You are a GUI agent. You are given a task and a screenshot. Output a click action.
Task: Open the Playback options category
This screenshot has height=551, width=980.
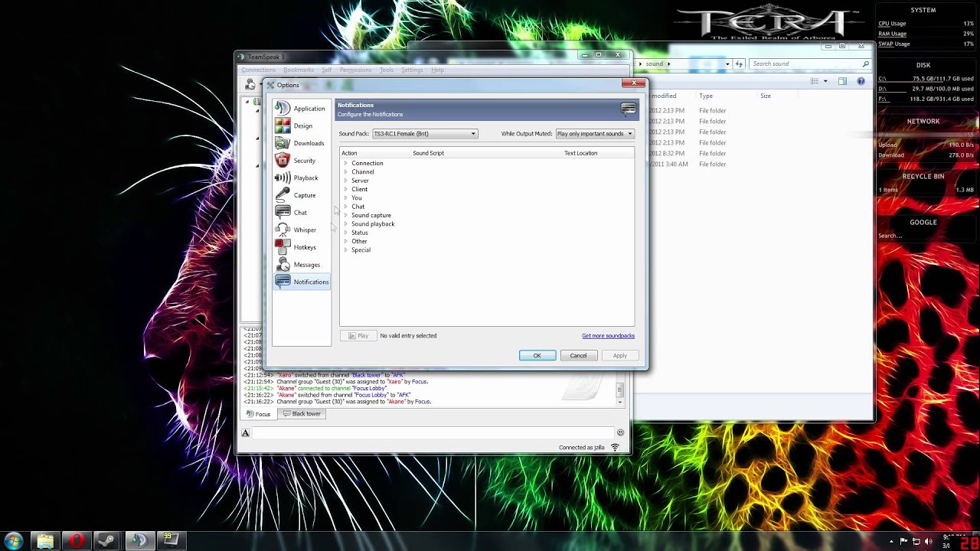coord(302,178)
